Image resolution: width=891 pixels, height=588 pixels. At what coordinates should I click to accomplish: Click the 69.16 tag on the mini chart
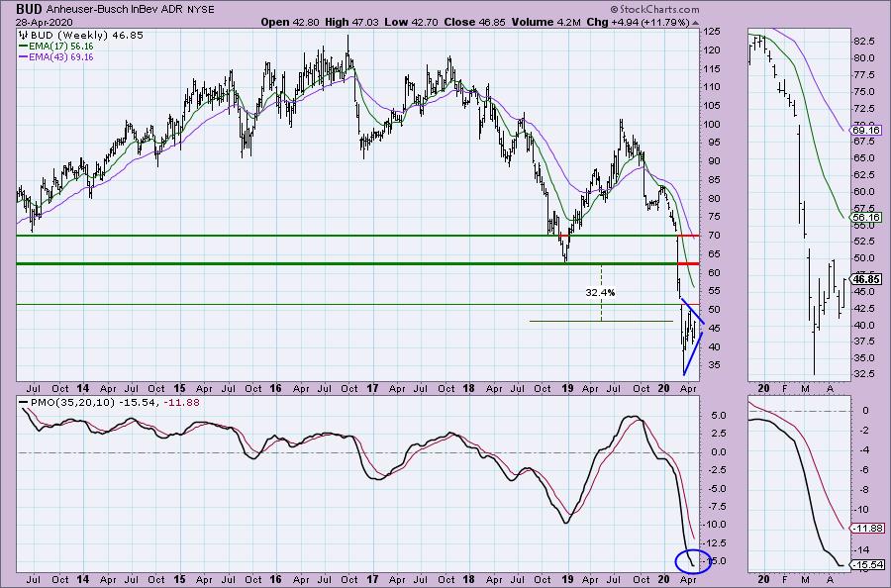tap(867, 130)
